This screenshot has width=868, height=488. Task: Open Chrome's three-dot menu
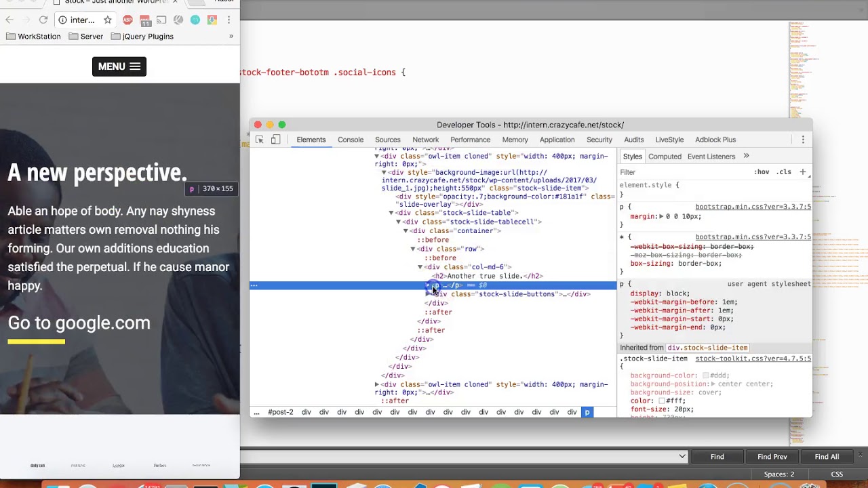tap(229, 20)
